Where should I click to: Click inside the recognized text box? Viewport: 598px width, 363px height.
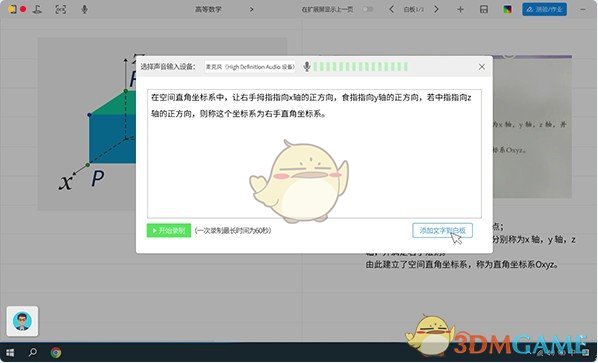pyautogui.click(x=314, y=154)
